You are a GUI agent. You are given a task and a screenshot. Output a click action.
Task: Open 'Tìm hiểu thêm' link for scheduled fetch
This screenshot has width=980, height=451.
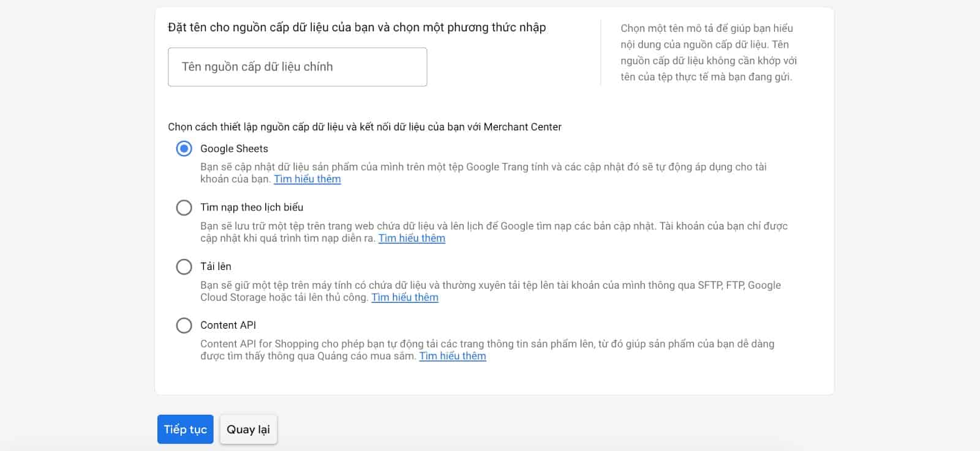412,239
